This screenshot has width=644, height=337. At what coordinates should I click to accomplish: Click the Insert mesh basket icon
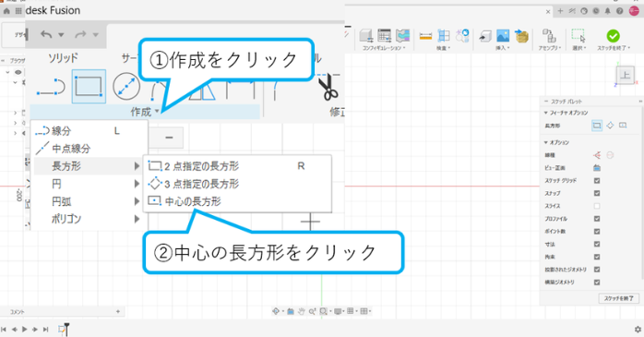(x=521, y=36)
